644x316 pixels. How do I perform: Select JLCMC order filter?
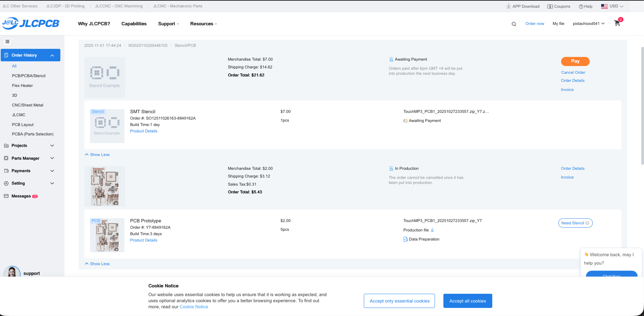[19, 115]
